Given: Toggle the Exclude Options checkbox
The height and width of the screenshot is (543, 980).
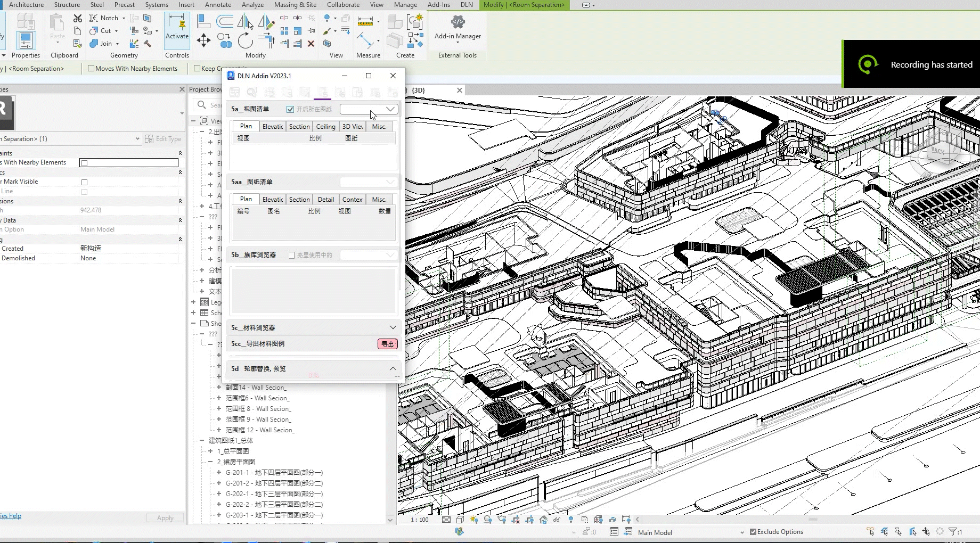Looking at the screenshot, I should [753, 531].
